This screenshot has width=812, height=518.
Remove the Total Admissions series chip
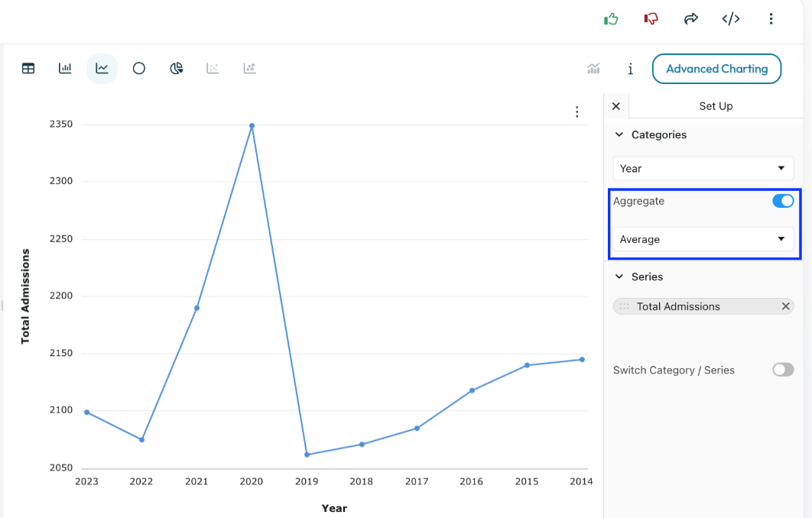pyautogui.click(x=785, y=306)
